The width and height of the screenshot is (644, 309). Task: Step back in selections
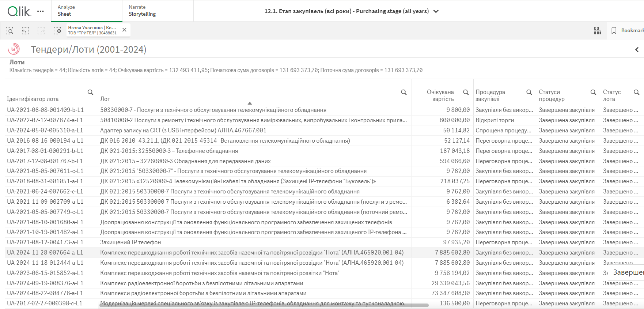25,31
